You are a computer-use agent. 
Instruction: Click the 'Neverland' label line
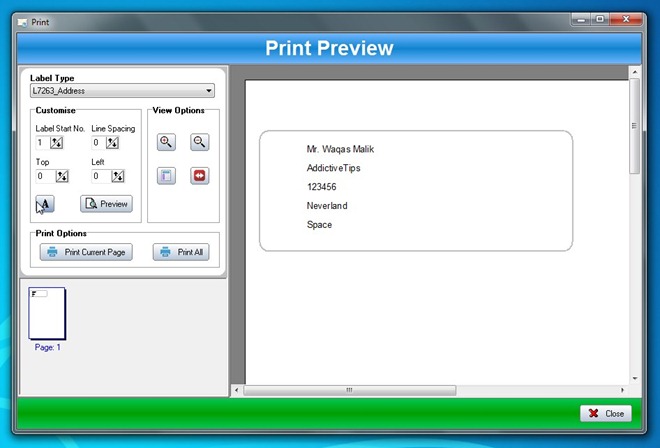click(327, 206)
